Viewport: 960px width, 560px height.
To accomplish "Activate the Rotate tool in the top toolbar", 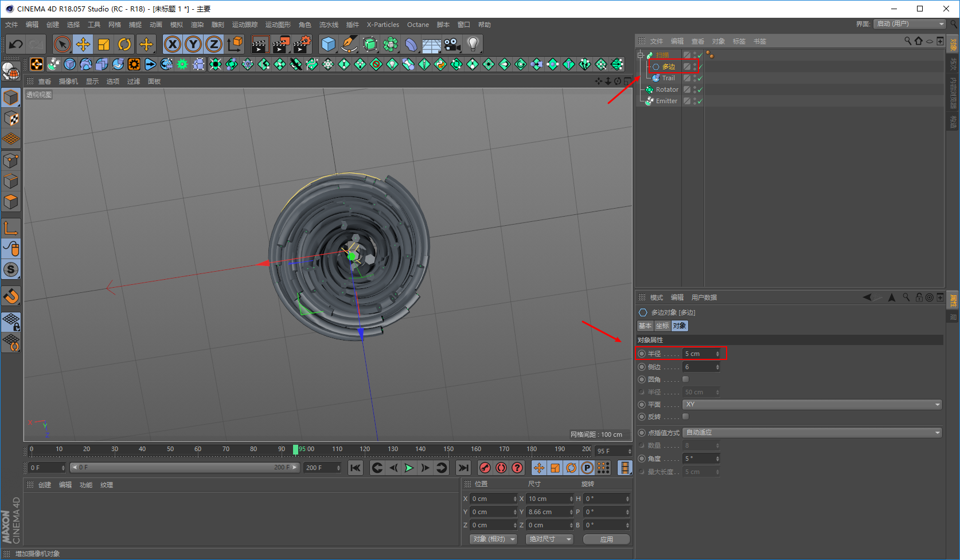I will pos(124,44).
